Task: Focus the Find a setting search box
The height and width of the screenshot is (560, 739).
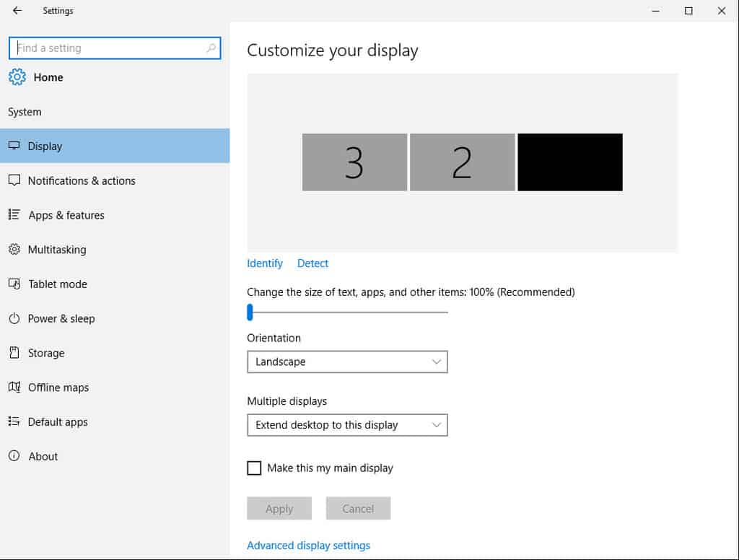Action: [x=115, y=48]
